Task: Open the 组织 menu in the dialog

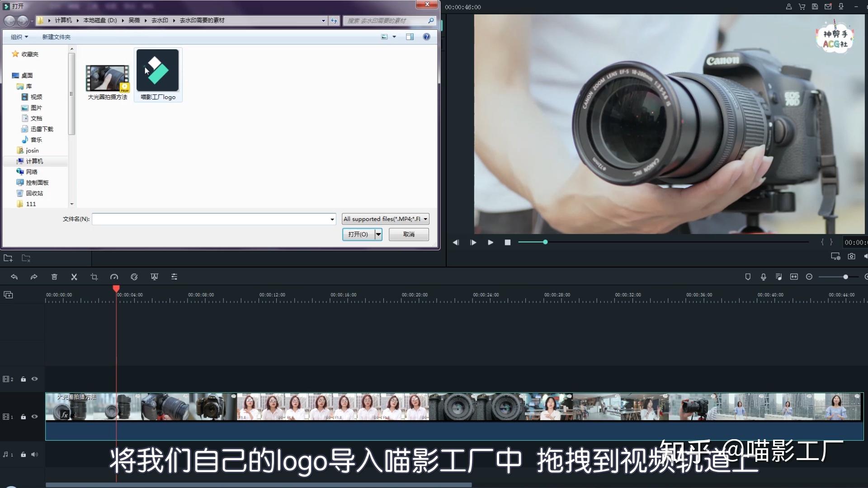Action: click(19, 37)
